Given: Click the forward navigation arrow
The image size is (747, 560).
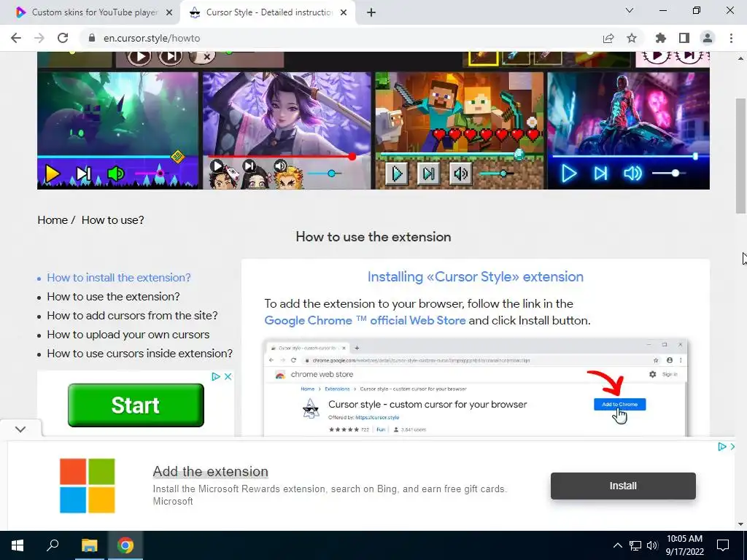Looking at the screenshot, I should tap(39, 38).
